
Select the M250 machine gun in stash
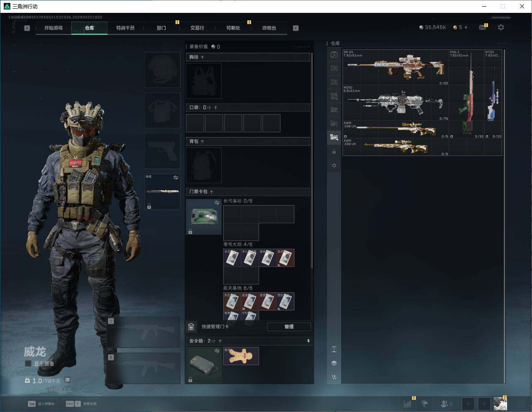click(396, 103)
